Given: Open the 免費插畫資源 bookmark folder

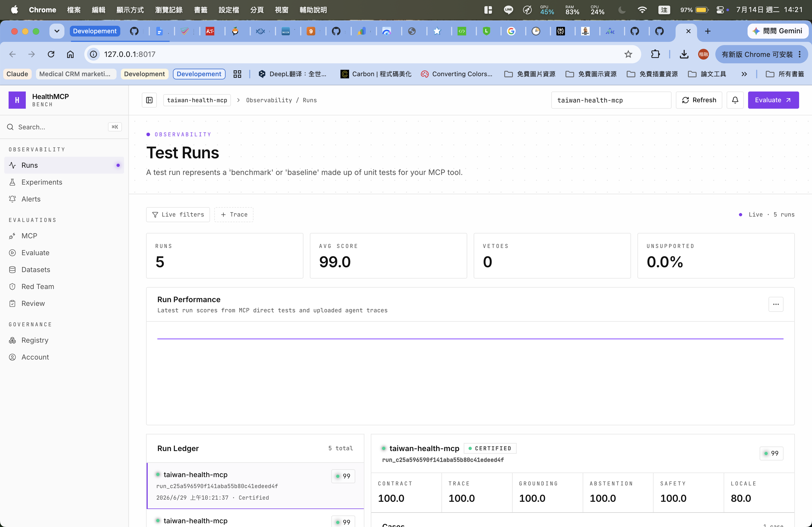Looking at the screenshot, I should pos(652,74).
